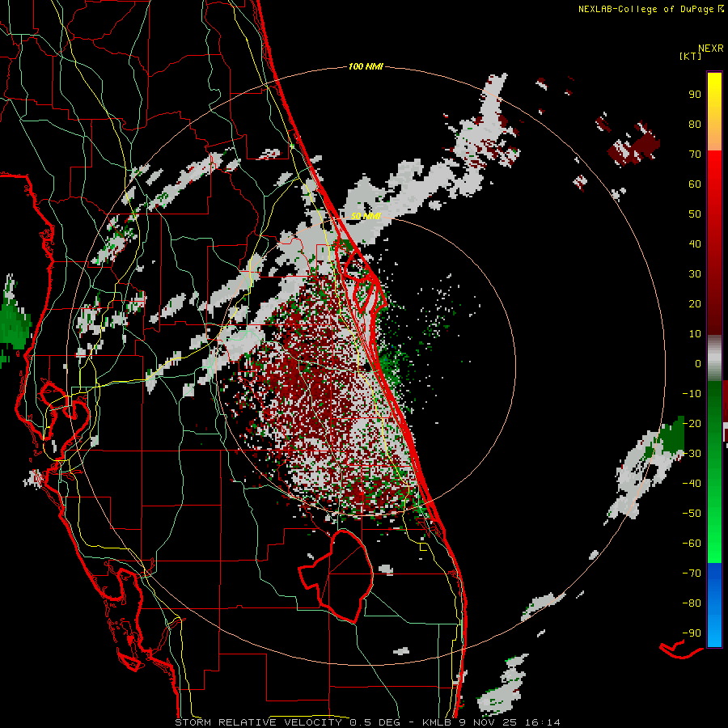Screen dimensions: 728x728
Task: Select the -90 value on the velocity scale
Action: click(x=692, y=633)
